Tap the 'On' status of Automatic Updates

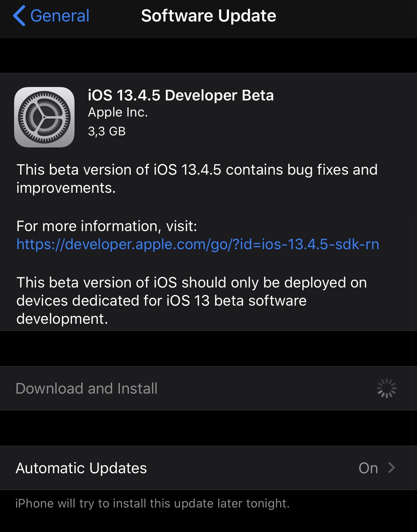click(x=368, y=468)
